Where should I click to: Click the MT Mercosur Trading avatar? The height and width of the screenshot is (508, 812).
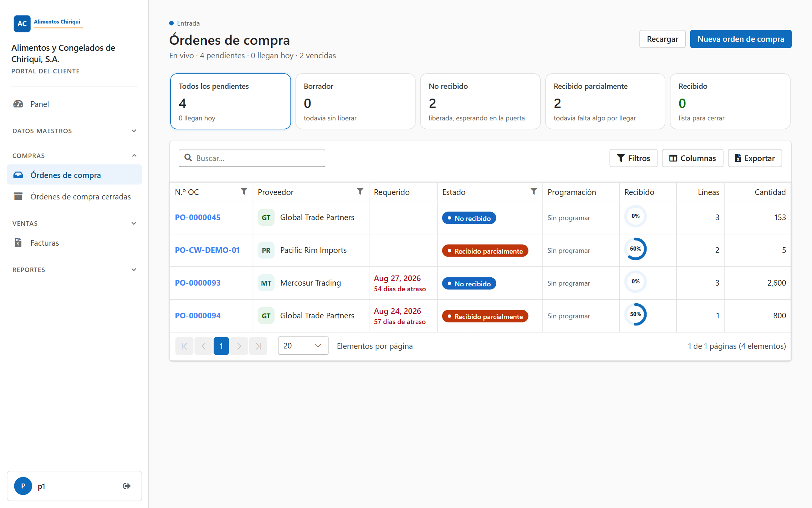pos(266,283)
